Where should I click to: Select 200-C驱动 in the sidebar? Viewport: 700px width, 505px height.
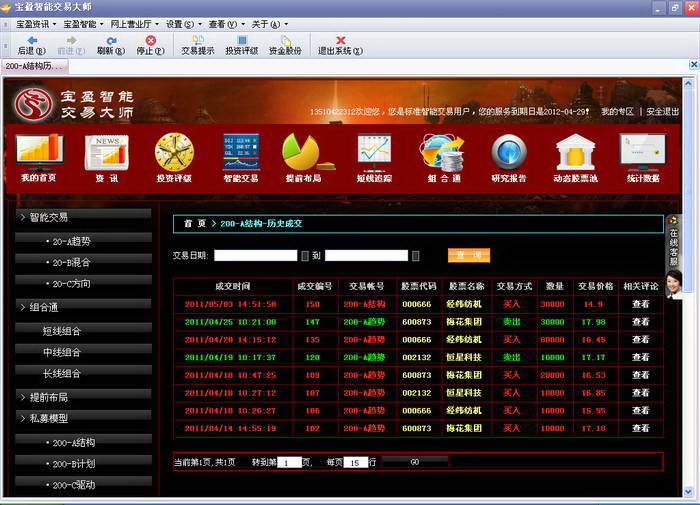(x=83, y=485)
